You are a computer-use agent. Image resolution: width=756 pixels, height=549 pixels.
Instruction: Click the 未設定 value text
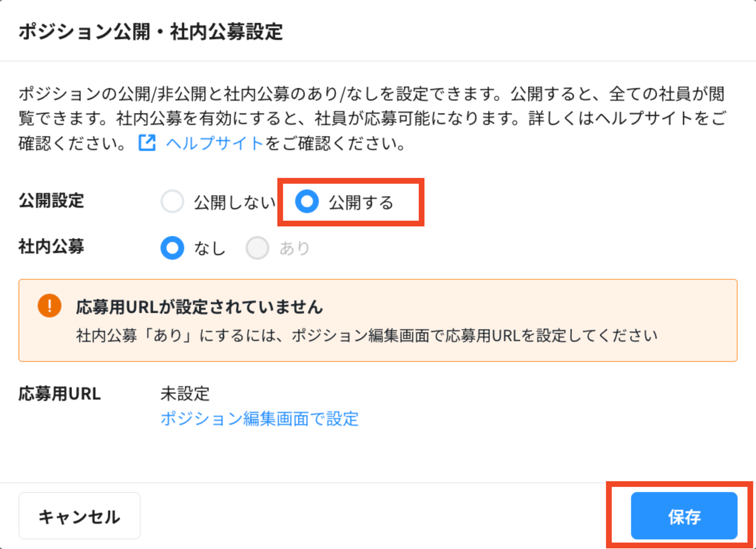click(x=185, y=394)
